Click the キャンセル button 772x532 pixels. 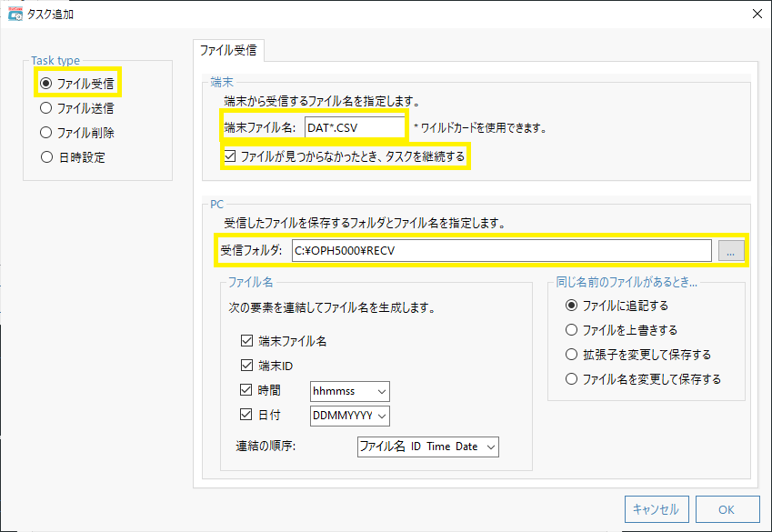pos(657,509)
